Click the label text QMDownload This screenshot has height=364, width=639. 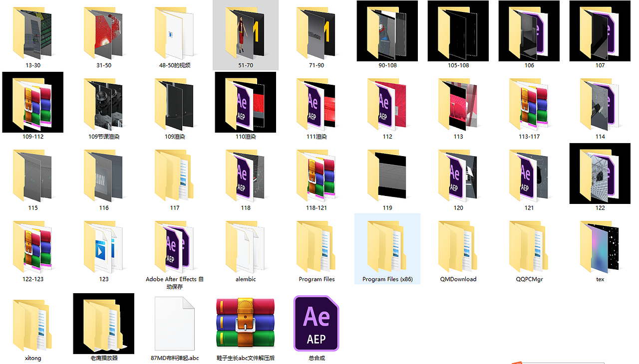tap(458, 279)
